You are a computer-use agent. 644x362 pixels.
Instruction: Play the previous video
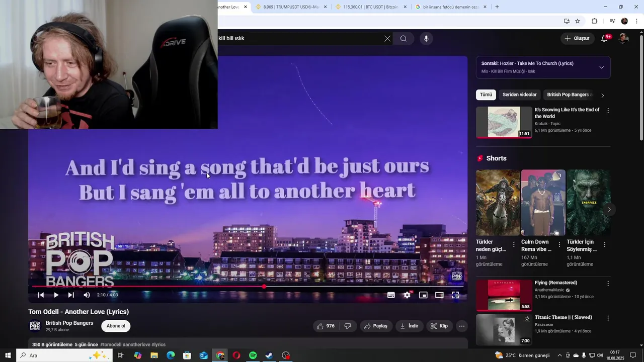(x=41, y=295)
